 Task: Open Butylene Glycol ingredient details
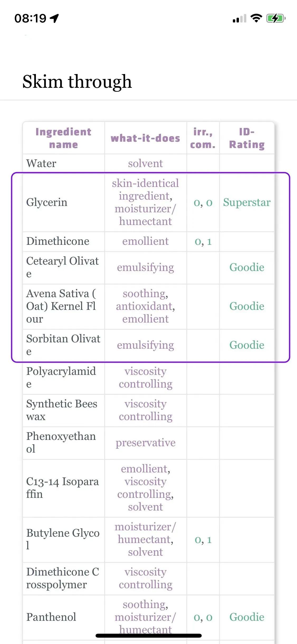(63, 539)
